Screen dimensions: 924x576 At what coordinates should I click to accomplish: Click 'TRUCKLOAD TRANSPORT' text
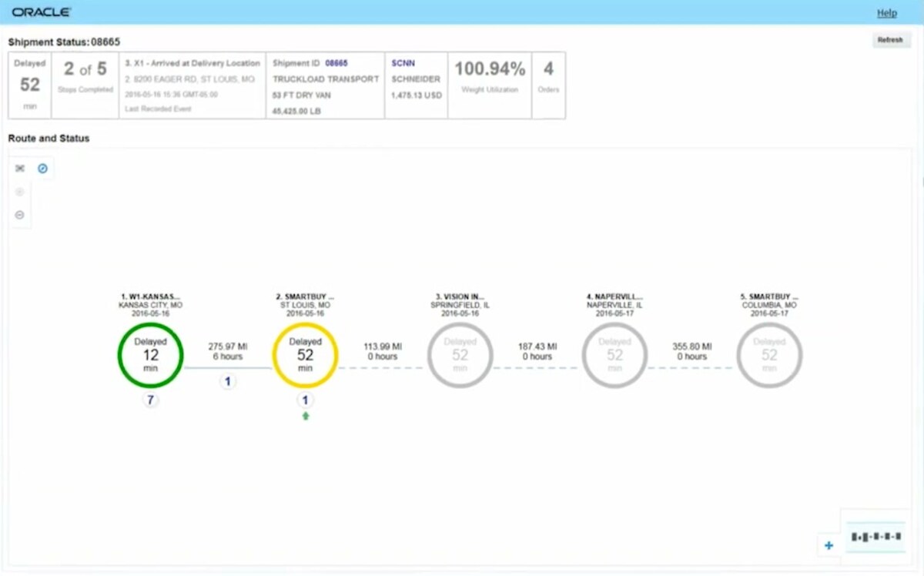click(326, 79)
